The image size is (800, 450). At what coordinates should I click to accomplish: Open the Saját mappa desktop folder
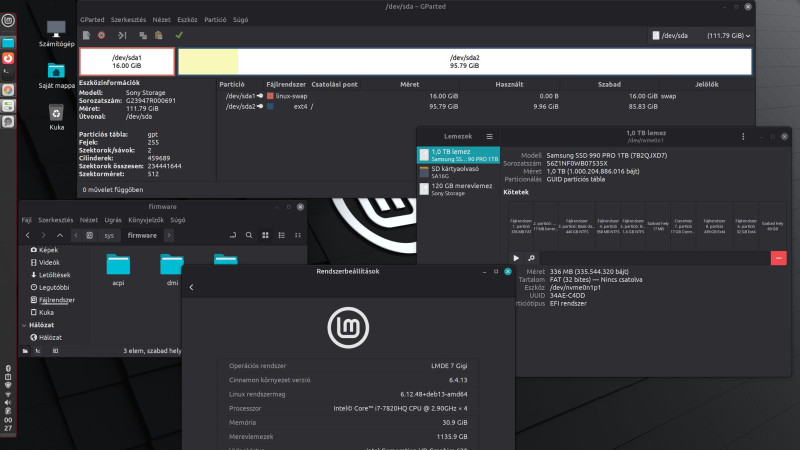pyautogui.click(x=56, y=76)
